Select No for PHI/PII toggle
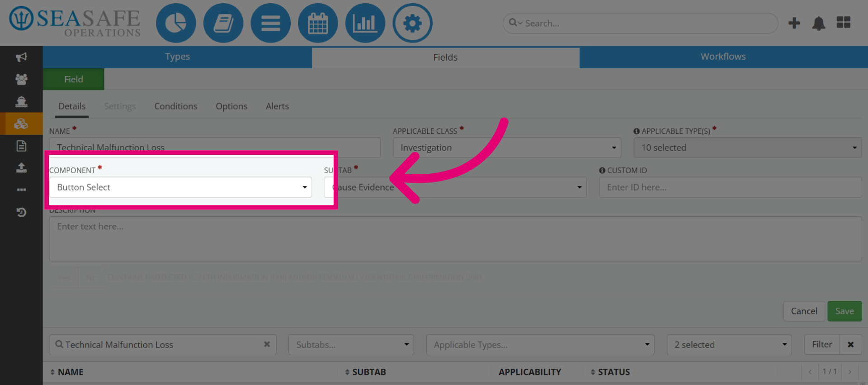This screenshot has height=385, width=868. [91, 278]
